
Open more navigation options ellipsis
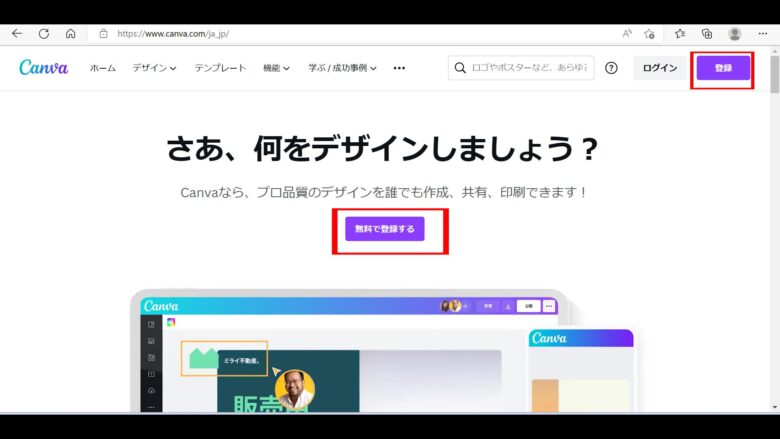tap(399, 68)
